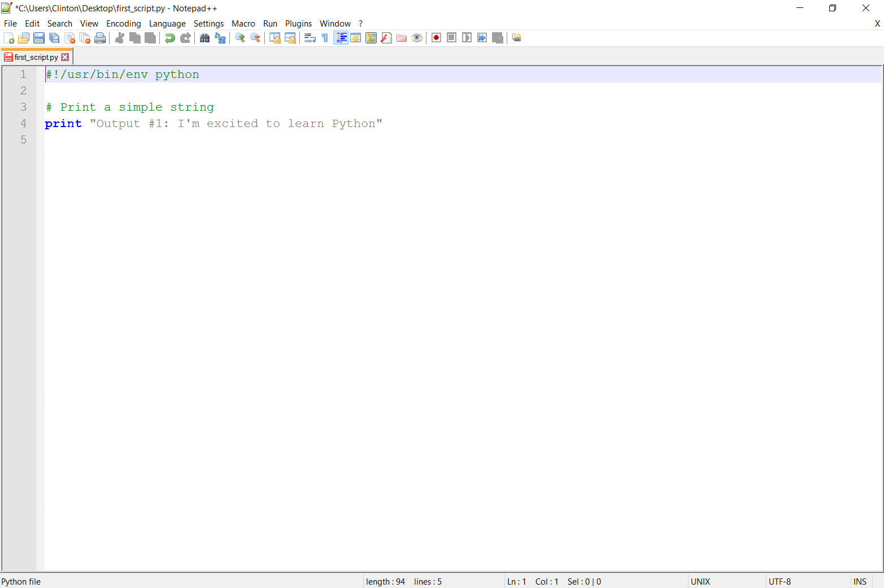Toggle synchronized horizontal scrolling
Viewport: 884px width, 588px height.
coord(290,38)
